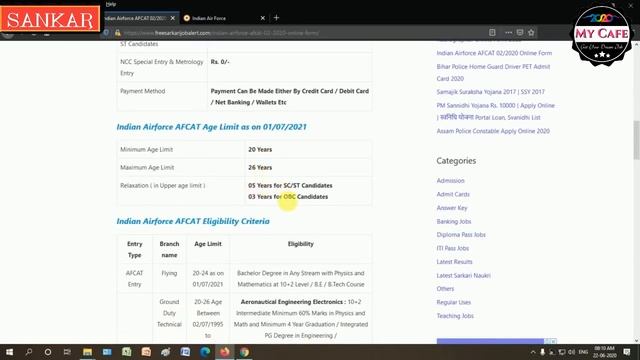The width and height of the screenshot is (640, 360).
Task: Open the Latest Sarkari Naukri category
Action: 463,276
